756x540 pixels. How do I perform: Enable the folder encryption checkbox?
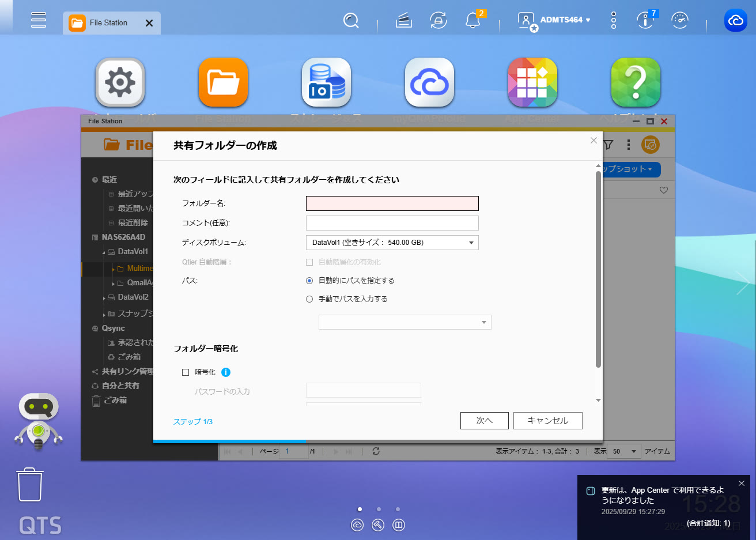pyautogui.click(x=186, y=372)
